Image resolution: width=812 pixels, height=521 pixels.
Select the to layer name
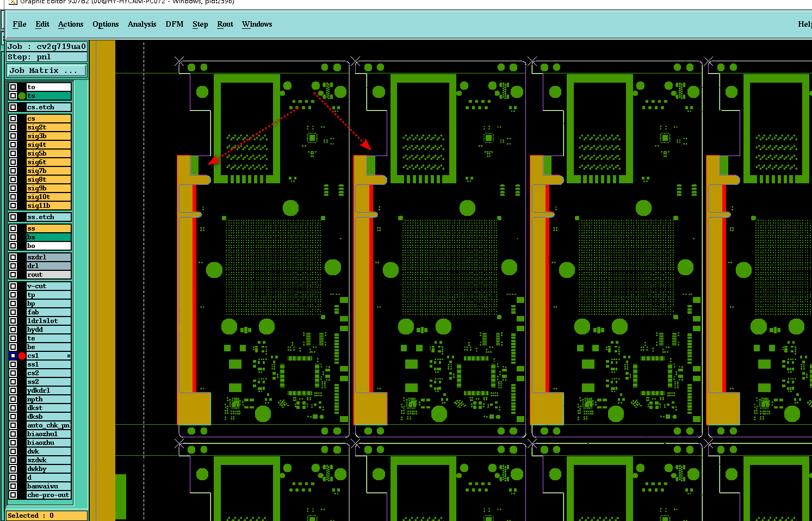point(48,87)
